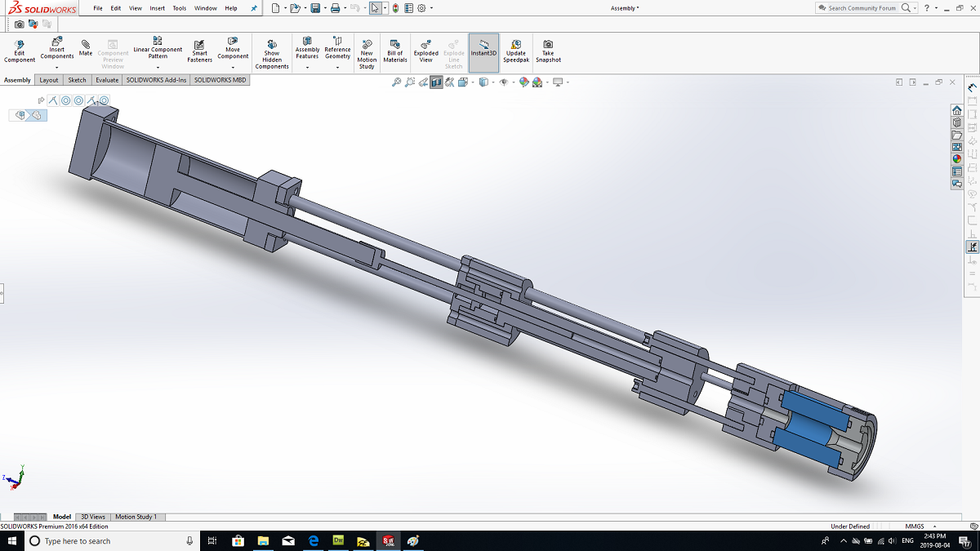Click the Save icon

315,8
